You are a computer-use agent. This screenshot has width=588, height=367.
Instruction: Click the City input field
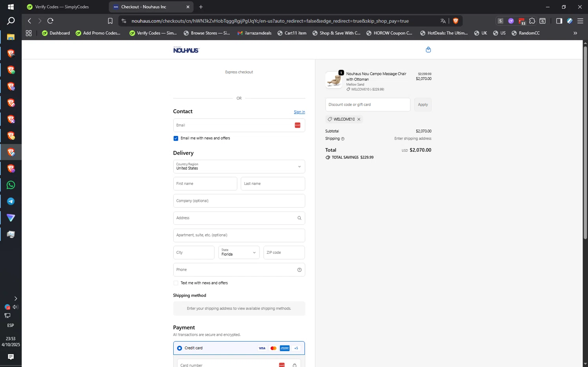194,253
